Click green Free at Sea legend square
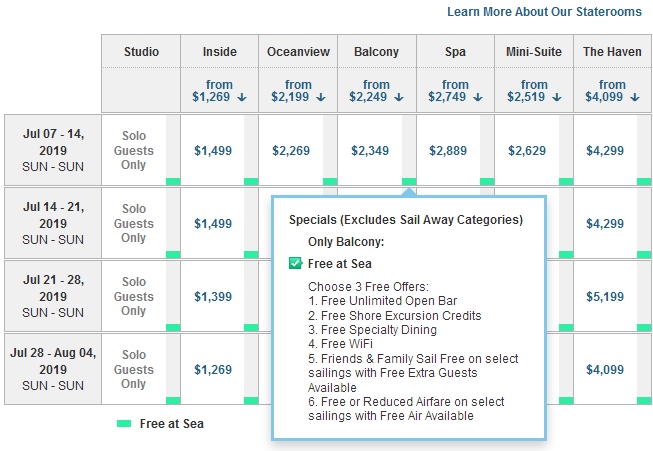The image size is (653, 451). [x=124, y=424]
